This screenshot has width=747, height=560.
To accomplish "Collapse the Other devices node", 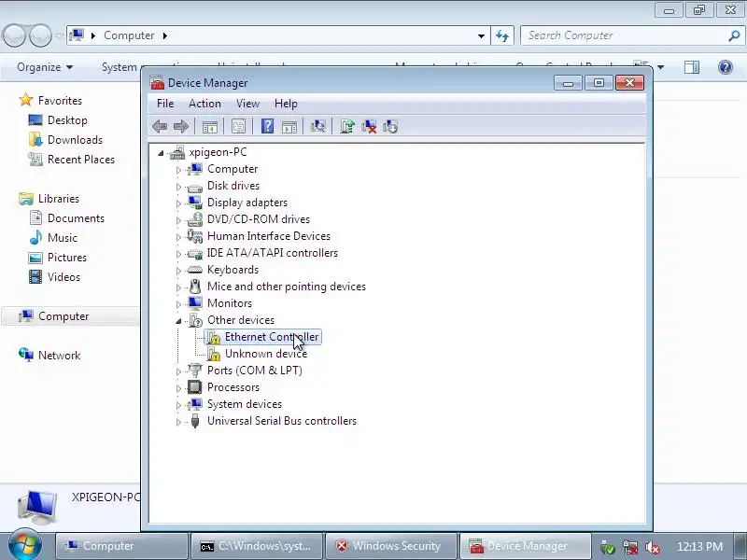I will [x=178, y=321].
